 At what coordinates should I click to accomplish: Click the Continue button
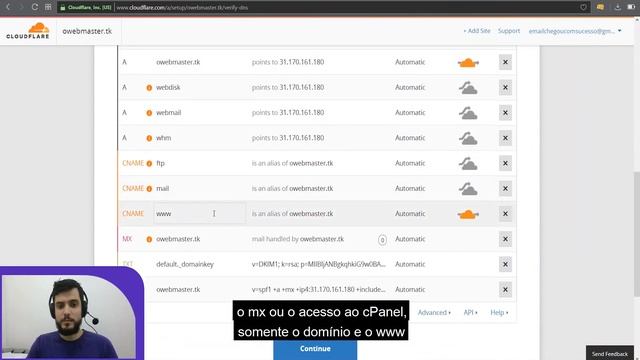315,349
